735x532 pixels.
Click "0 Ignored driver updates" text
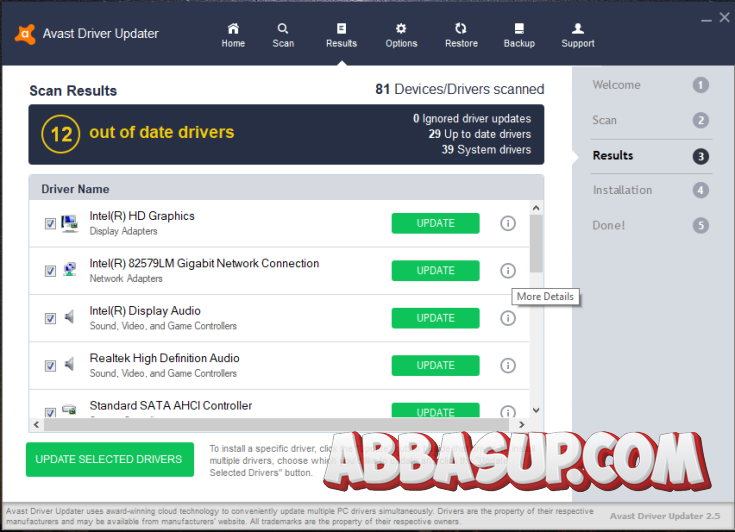(472, 119)
